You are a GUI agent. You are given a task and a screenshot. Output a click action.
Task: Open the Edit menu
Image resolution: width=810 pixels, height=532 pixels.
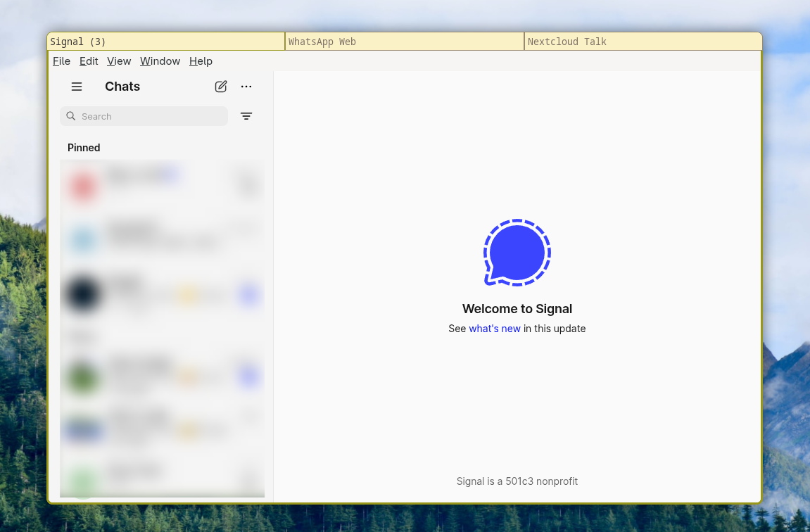89,61
